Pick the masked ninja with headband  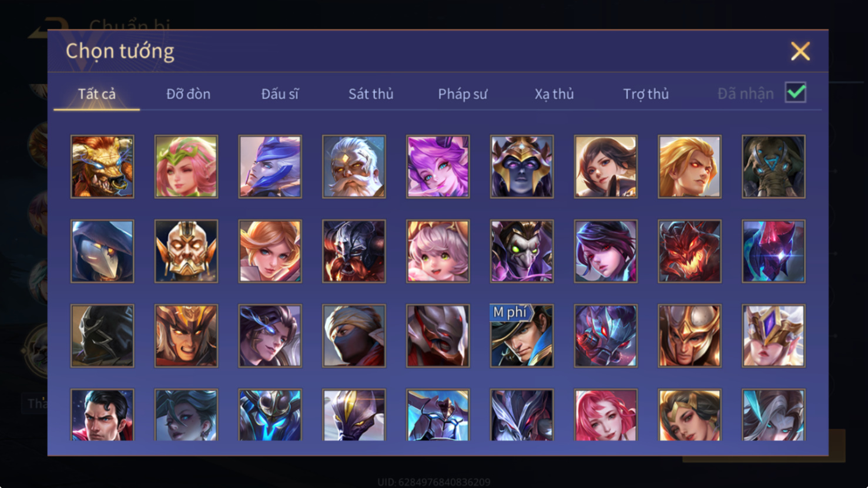click(x=354, y=336)
